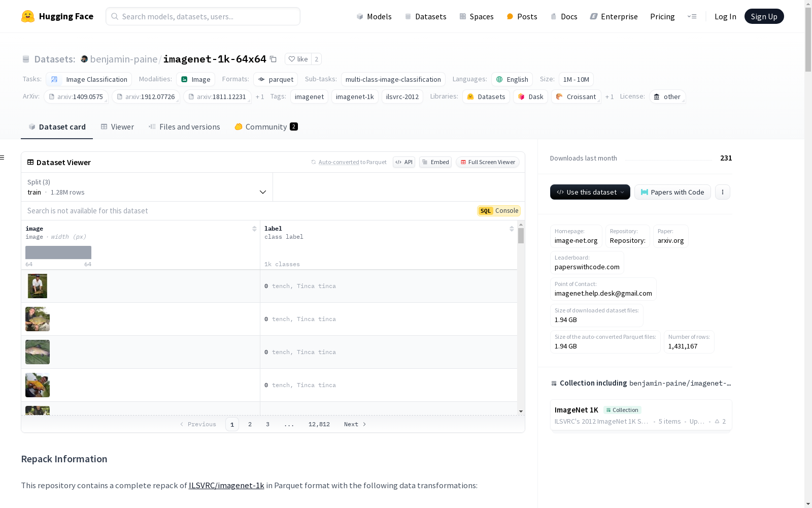Click the parquet format tag

click(x=276, y=79)
